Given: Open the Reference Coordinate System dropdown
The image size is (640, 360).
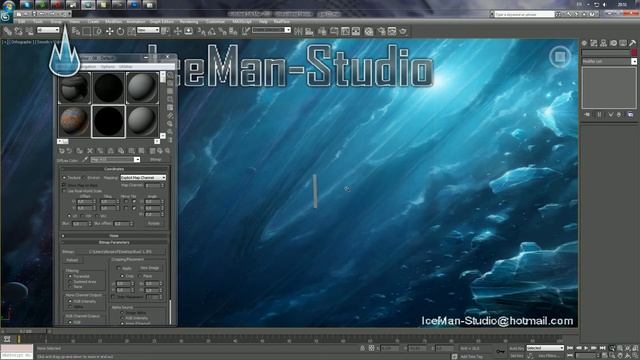Looking at the screenshot, I should [148, 30].
